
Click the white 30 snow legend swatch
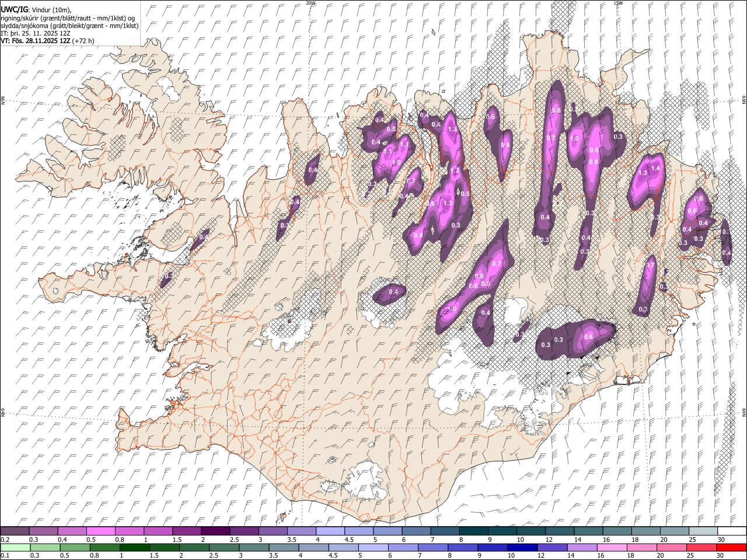pos(732,531)
